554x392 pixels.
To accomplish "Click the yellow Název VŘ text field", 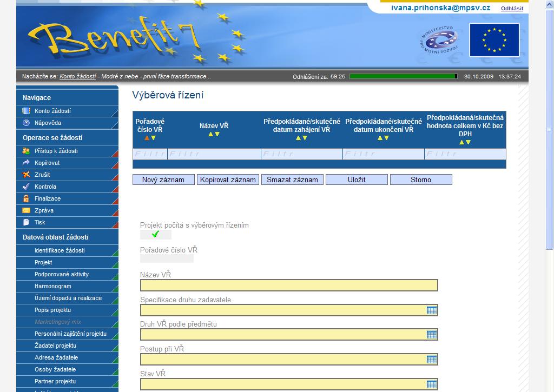I will pos(289,285).
